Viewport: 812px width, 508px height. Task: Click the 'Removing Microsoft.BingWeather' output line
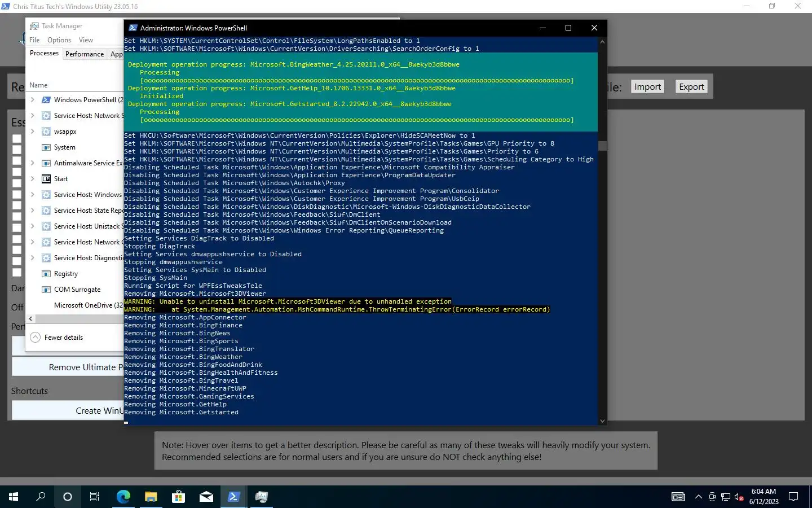coord(183,357)
